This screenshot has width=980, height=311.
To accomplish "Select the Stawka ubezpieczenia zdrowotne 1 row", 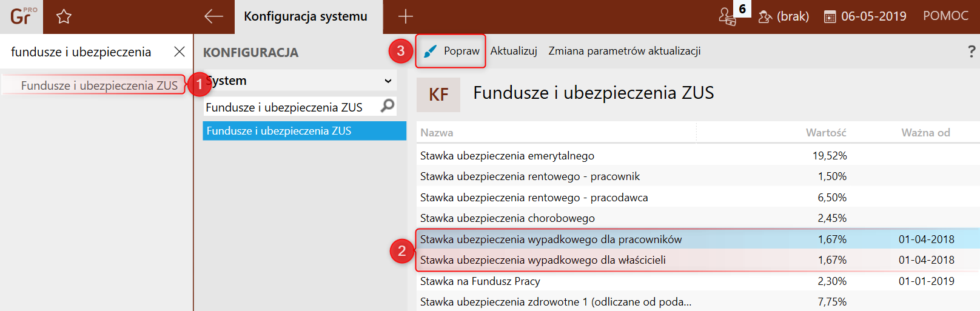I will tap(697, 302).
